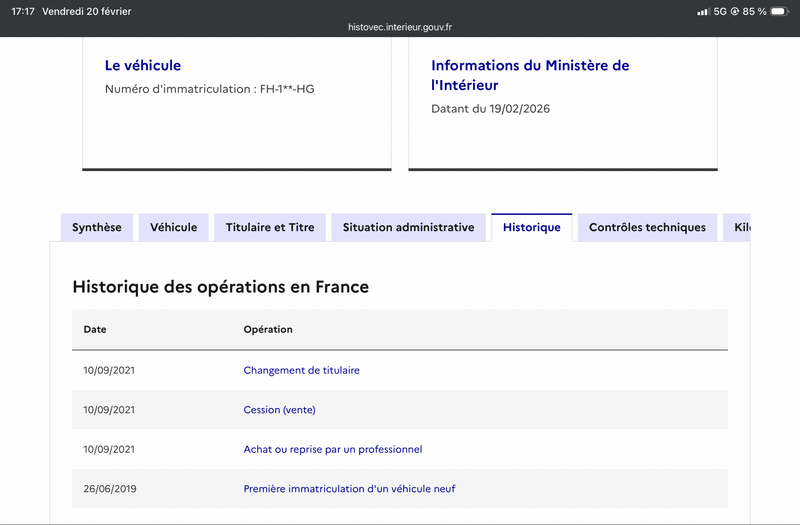Click the Le véhicule card title
The width and height of the screenshot is (800, 525).
pyautogui.click(x=143, y=65)
